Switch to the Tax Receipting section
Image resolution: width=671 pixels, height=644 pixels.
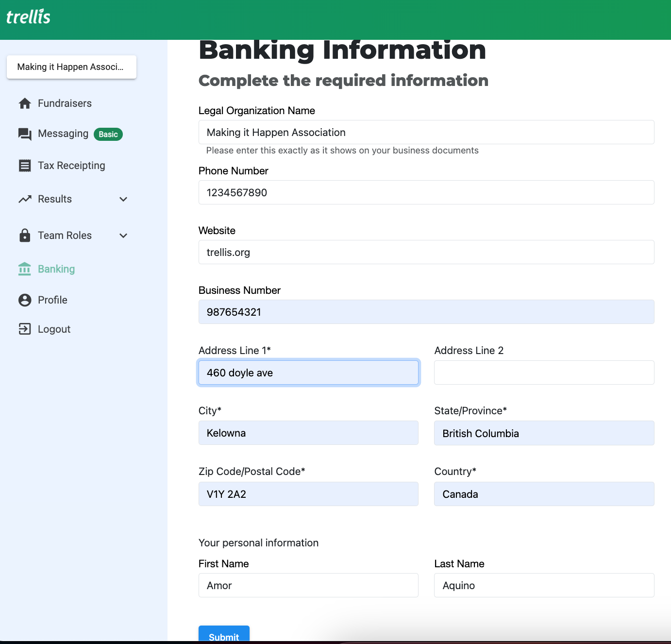pyautogui.click(x=71, y=165)
